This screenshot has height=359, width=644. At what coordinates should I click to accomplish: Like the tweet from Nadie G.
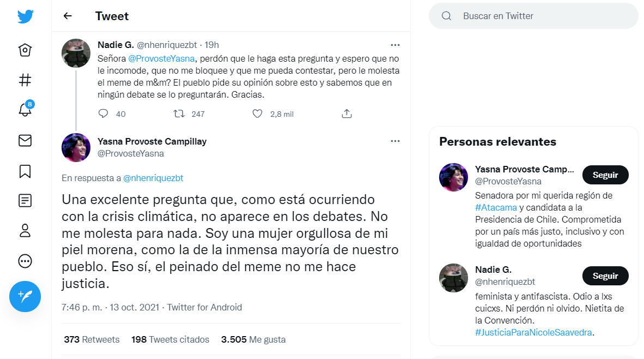point(257,113)
